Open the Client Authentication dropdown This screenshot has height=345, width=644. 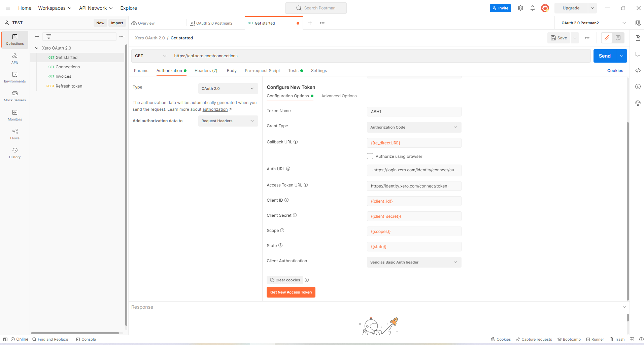[x=414, y=262]
